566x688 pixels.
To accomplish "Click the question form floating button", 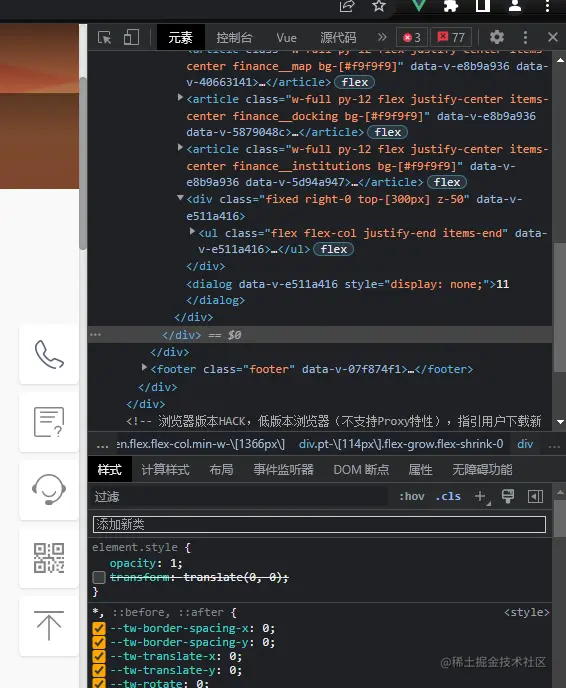I will 49,422.
